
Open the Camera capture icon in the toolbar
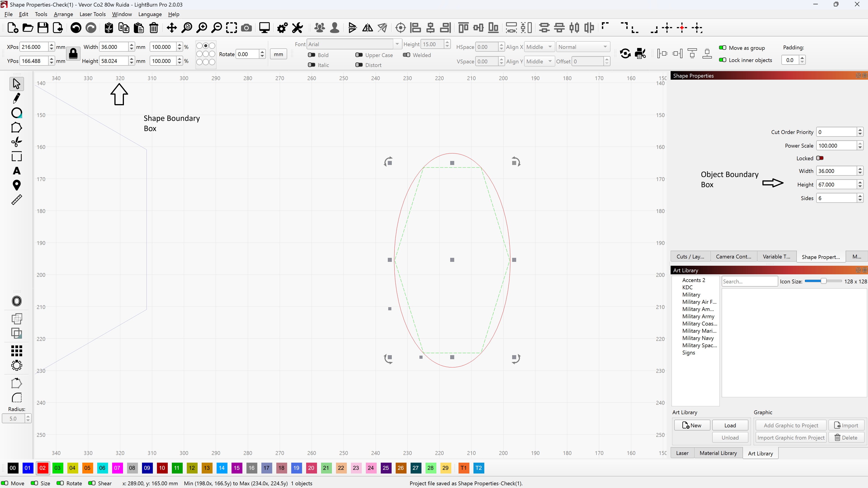tap(246, 28)
